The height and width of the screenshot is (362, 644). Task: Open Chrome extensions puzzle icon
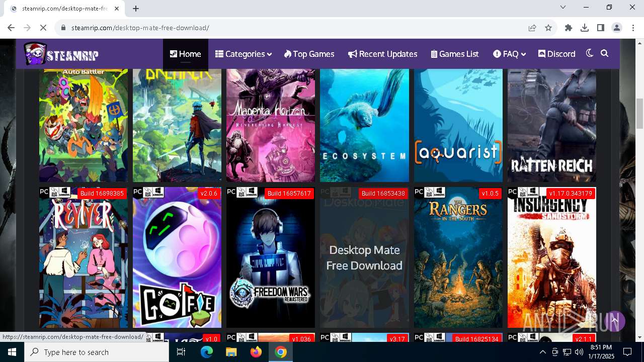pos(569,28)
